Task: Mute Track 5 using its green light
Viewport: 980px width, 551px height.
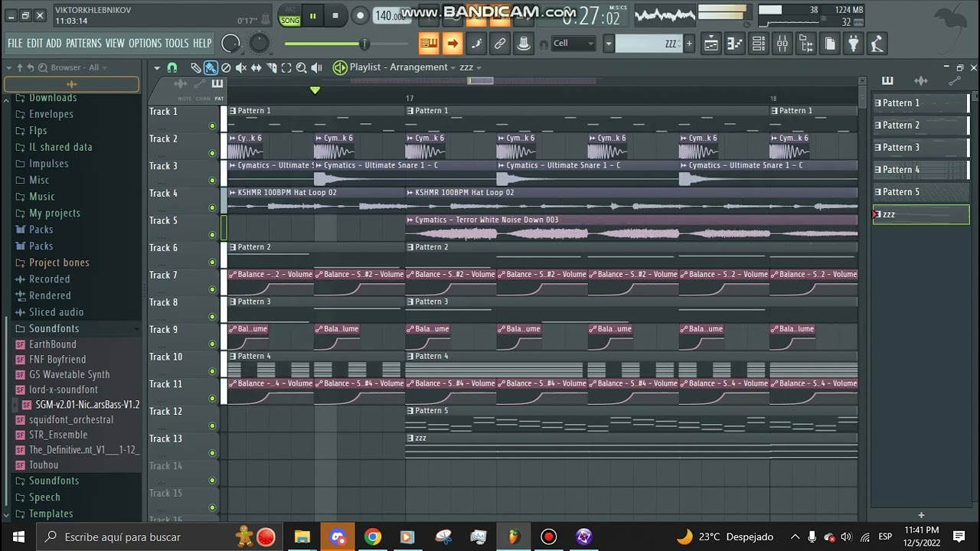Action: point(212,235)
